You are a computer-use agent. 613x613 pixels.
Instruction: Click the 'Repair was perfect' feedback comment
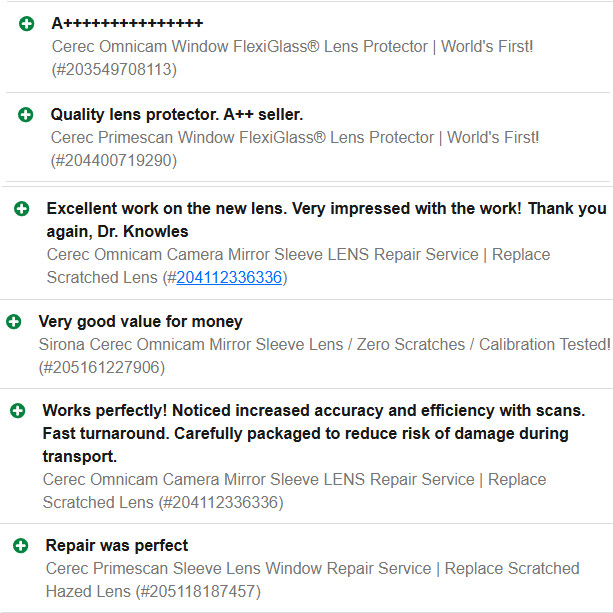tap(117, 546)
